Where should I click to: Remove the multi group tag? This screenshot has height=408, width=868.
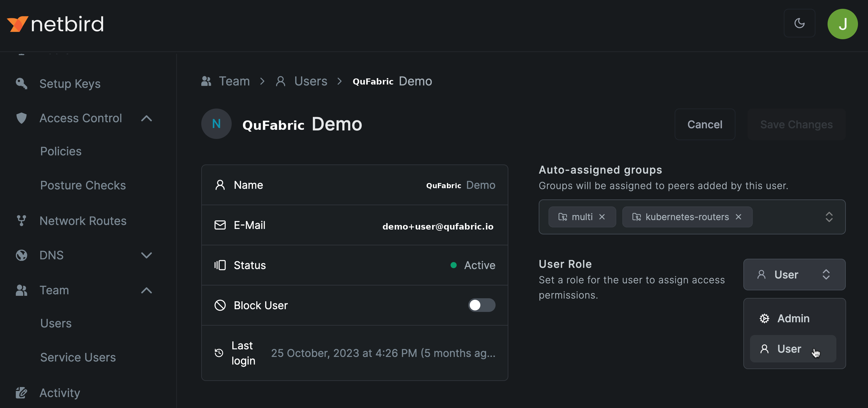coord(602,217)
